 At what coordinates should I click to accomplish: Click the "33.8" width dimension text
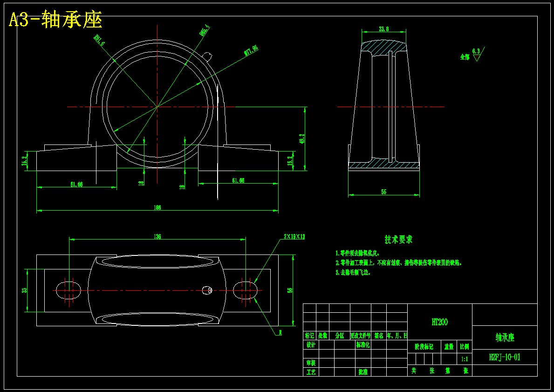tap(384, 29)
